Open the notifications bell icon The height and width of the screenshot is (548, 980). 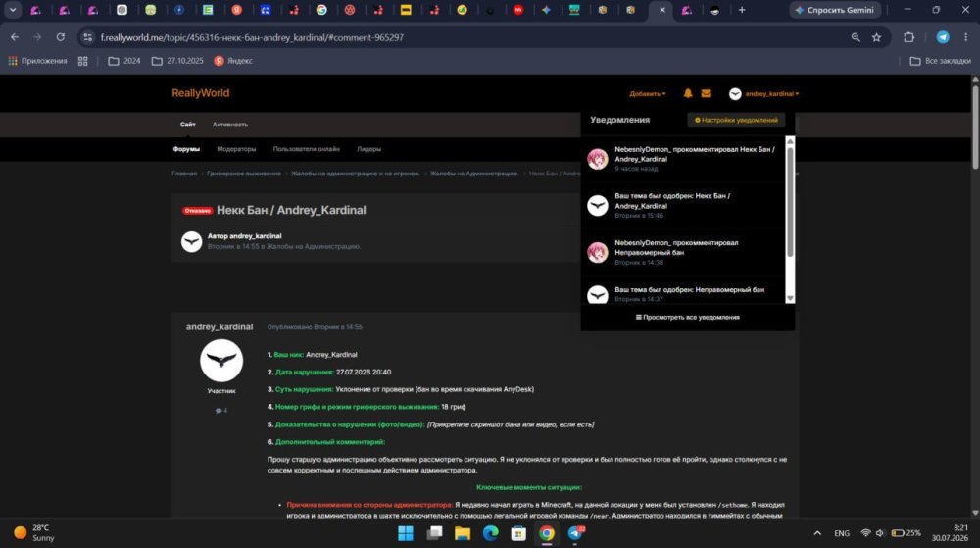click(688, 93)
